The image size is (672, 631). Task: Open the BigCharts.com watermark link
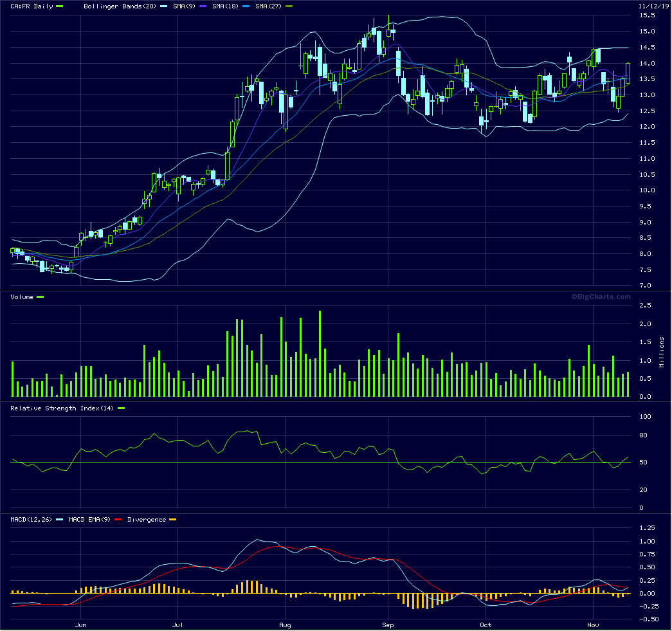(x=600, y=297)
